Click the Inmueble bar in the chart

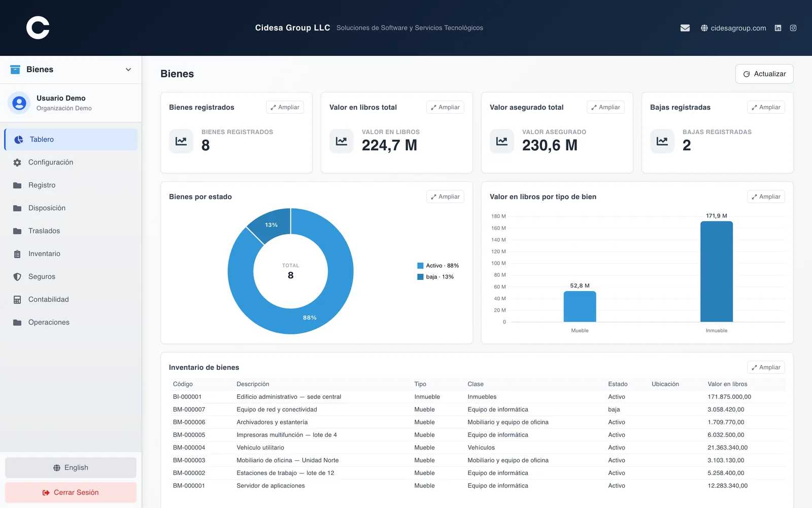717,272
